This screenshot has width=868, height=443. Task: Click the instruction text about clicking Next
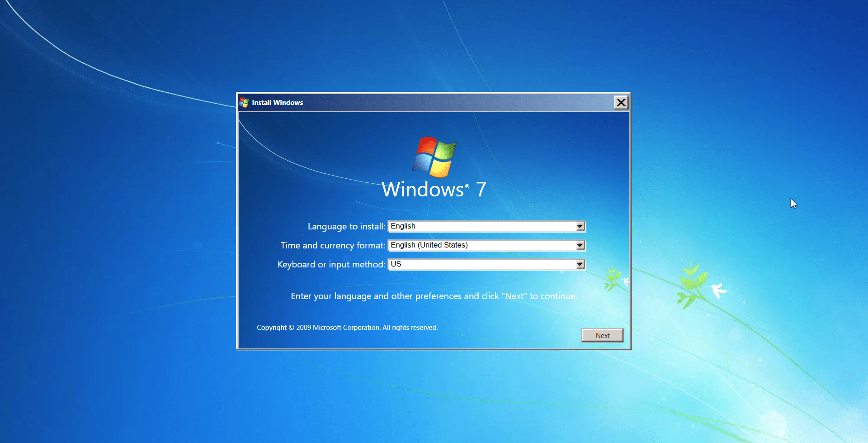(x=433, y=296)
